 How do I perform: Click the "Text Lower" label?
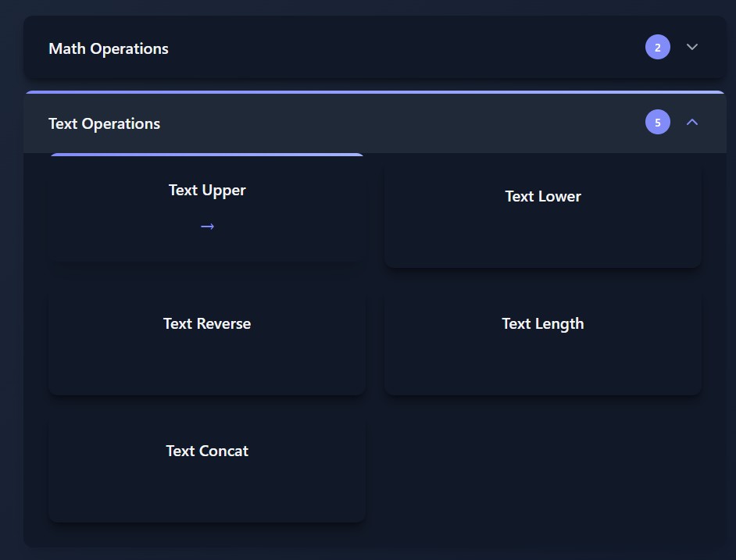point(542,197)
